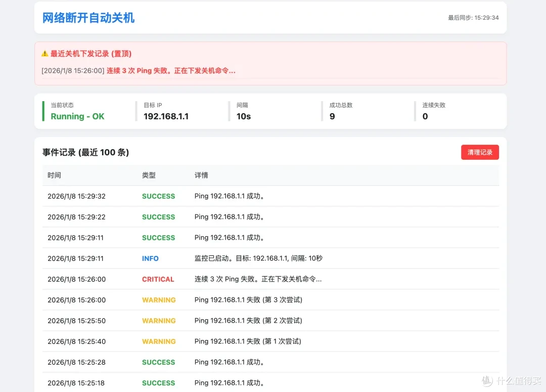The image size is (546, 392).
Task: Click the 成功总数 value 9
Action: coord(332,116)
